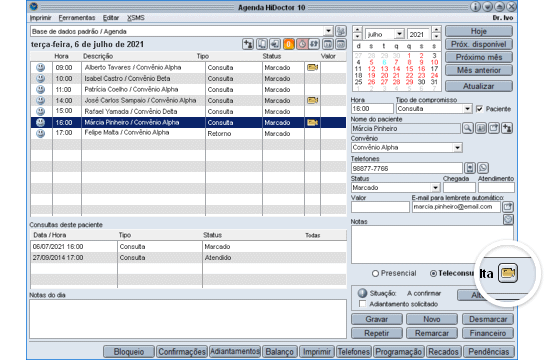
Task: Click the Confirmações button at bottom
Action: [182, 352]
